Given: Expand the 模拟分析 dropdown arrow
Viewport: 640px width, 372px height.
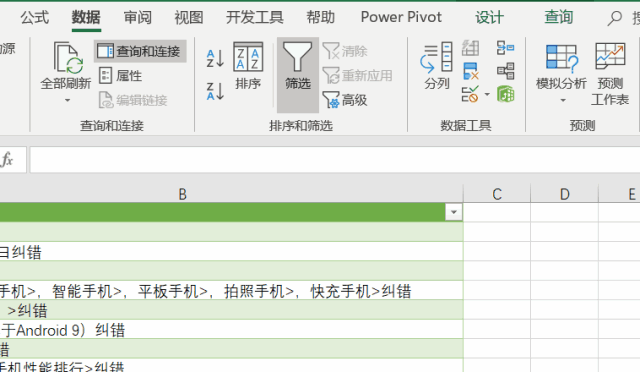Looking at the screenshot, I should coord(563,100).
